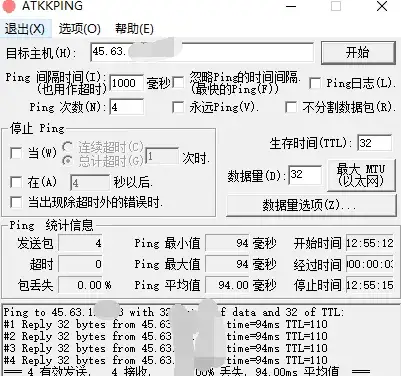Check the 在(A) seconds-later box

[x=16, y=182]
